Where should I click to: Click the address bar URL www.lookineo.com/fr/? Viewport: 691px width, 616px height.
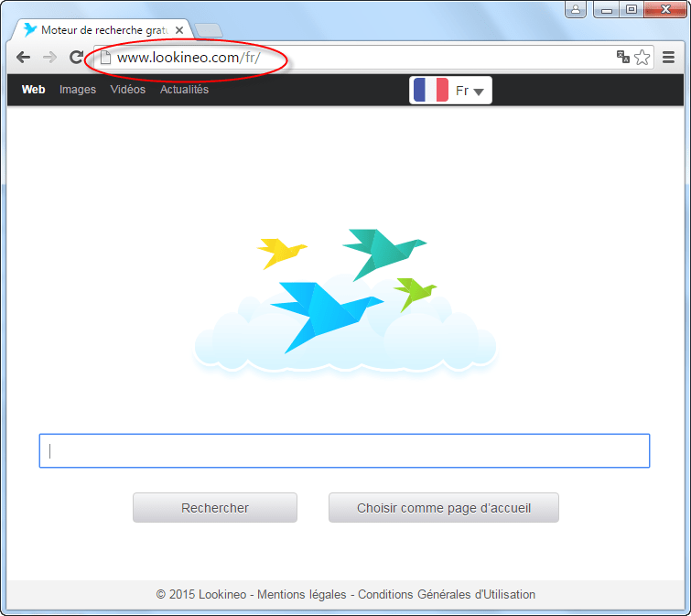point(189,58)
